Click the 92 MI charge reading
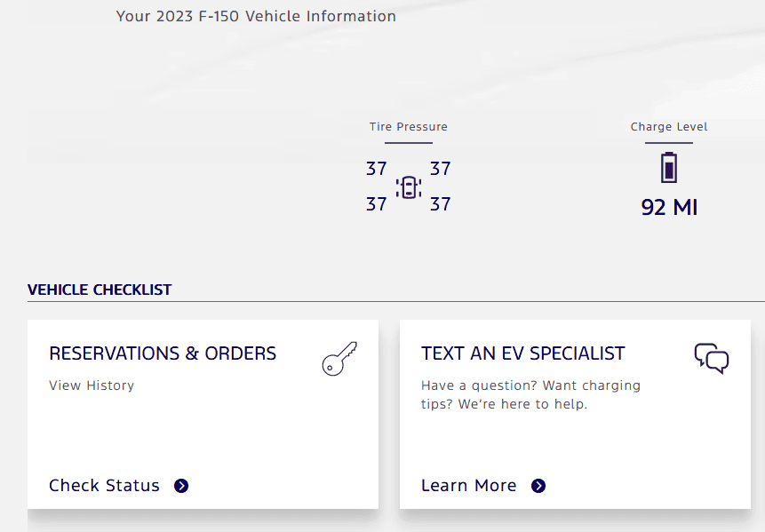Viewport: 765px width, 532px height. tap(669, 208)
